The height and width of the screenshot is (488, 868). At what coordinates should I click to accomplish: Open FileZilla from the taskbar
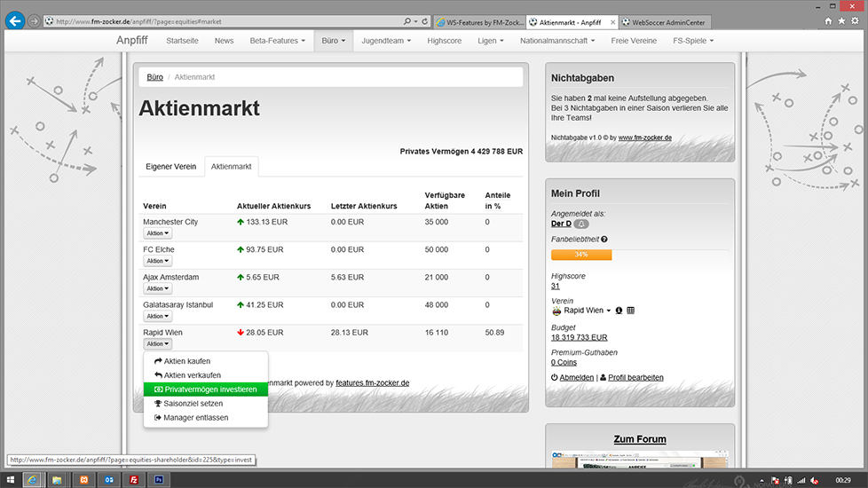[133, 479]
